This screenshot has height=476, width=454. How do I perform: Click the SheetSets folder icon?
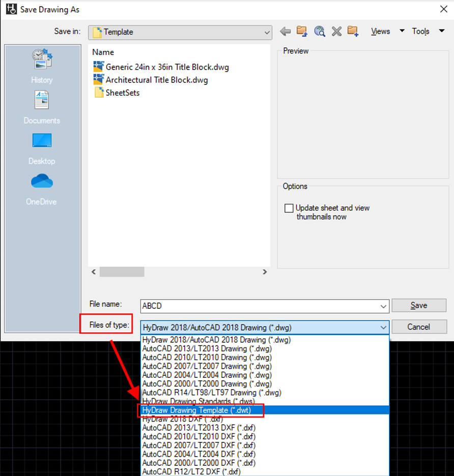coord(99,92)
